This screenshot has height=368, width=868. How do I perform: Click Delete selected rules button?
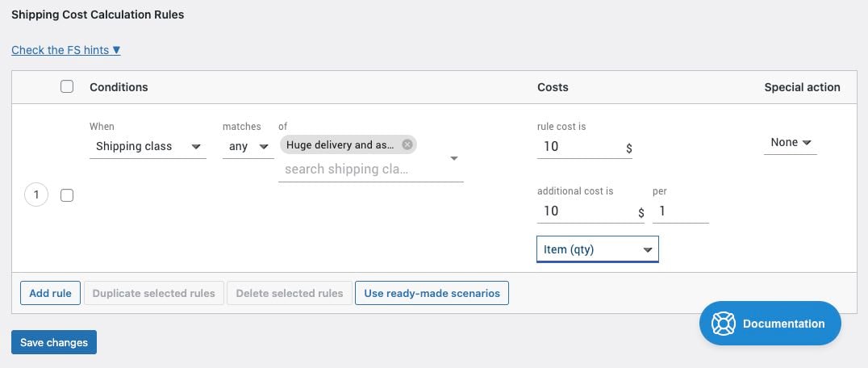coord(290,293)
